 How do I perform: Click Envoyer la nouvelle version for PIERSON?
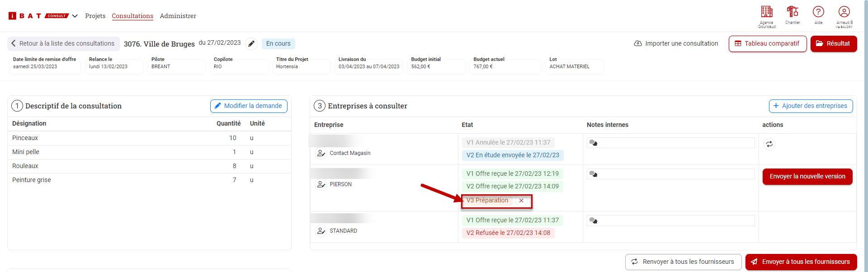(807, 176)
